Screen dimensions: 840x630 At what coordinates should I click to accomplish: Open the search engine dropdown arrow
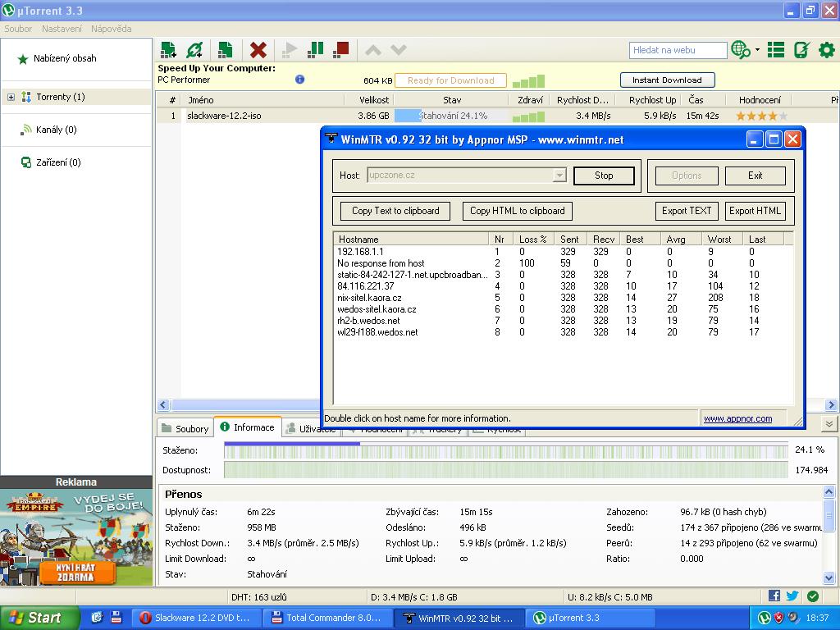(x=757, y=50)
